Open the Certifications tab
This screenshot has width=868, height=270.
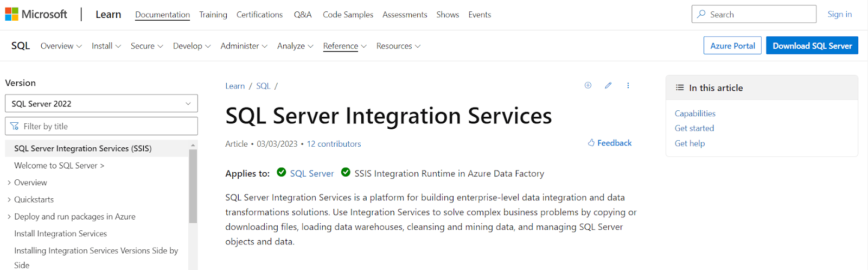tap(260, 15)
